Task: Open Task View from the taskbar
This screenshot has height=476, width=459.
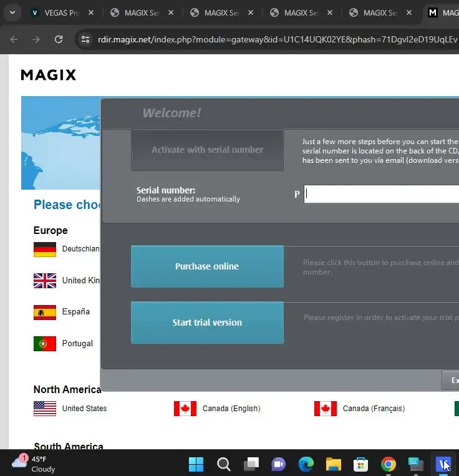Action: pos(251,464)
